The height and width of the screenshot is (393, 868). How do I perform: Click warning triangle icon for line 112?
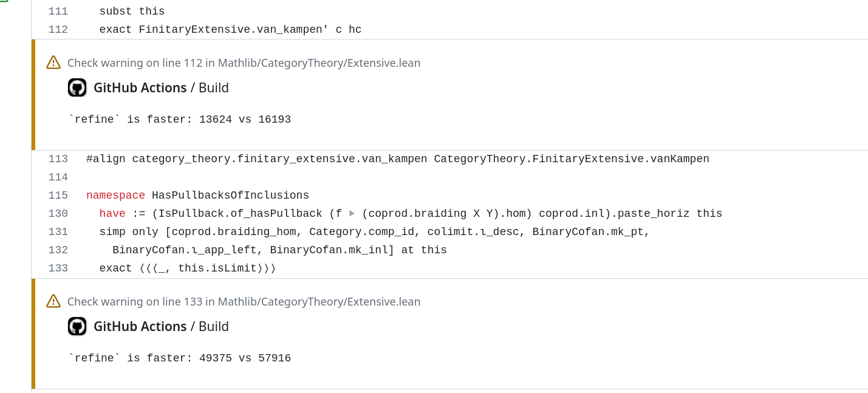pyautogui.click(x=53, y=63)
